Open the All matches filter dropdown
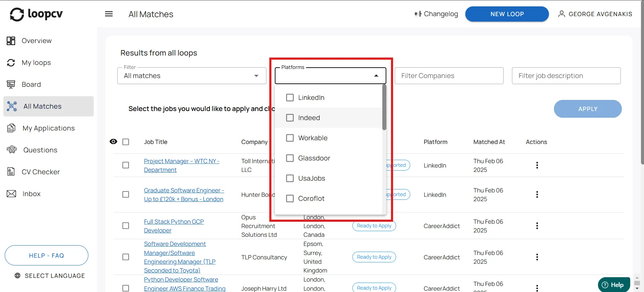644x292 pixels. pos(191,76)
